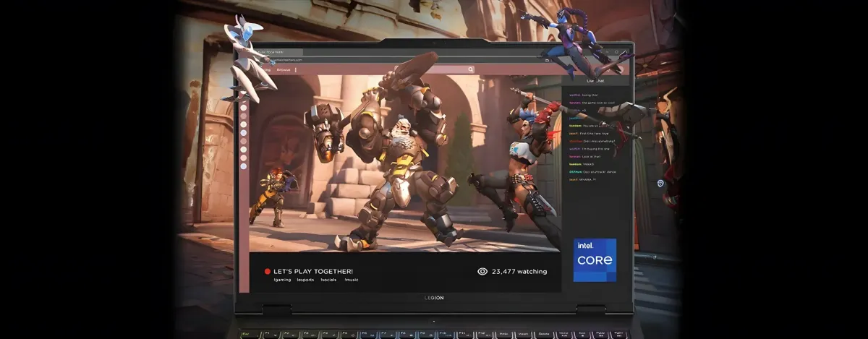Open the Browse tab
Viewport: 868px width, 339px height.
pyautogui.click(x=284, y=69)
